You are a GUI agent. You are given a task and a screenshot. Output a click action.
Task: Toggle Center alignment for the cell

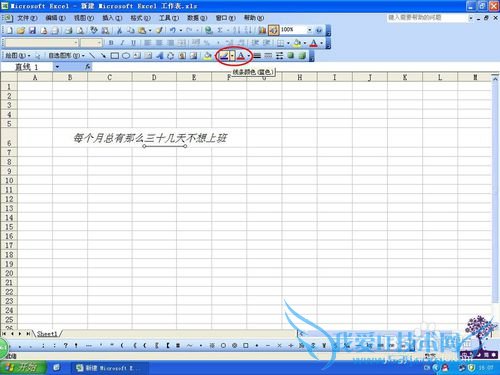pyautogui.click(x=159, y=43)
